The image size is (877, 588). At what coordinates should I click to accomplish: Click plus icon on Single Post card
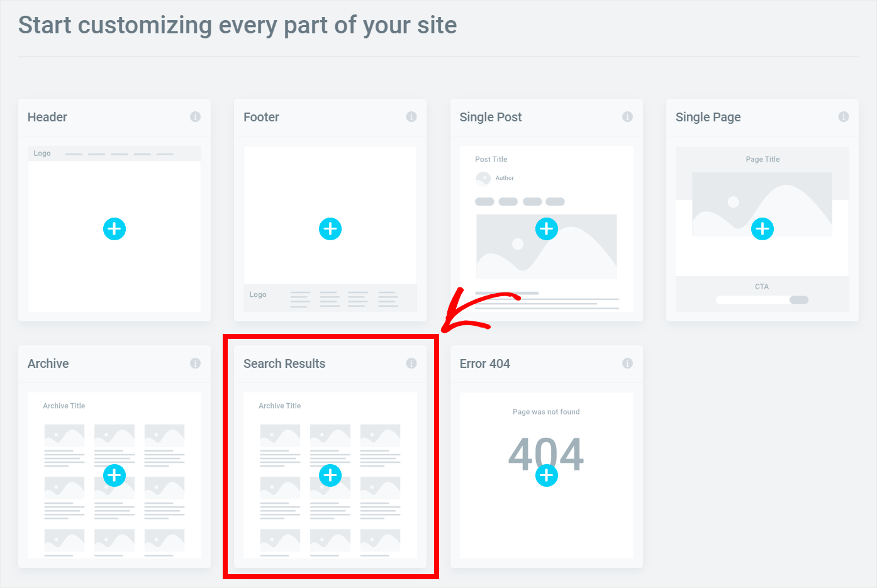pos(547,229)
